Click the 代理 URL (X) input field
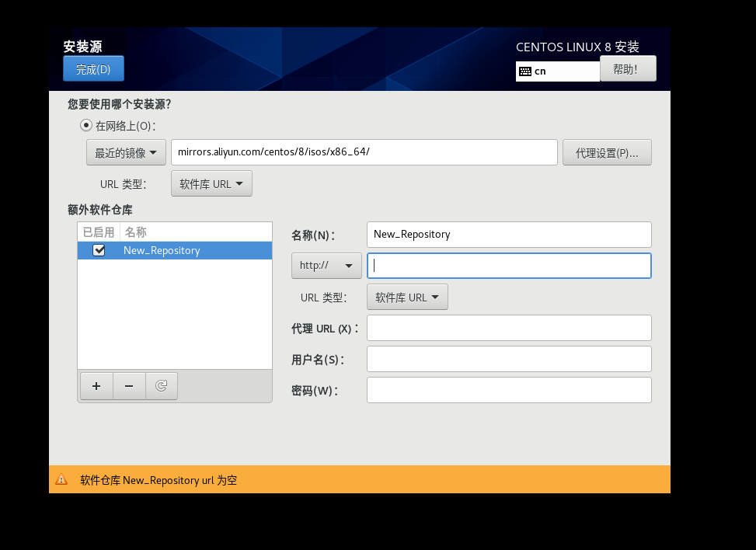Image resolution: width=756 pixels, height=550 pixels. point(509,328)
